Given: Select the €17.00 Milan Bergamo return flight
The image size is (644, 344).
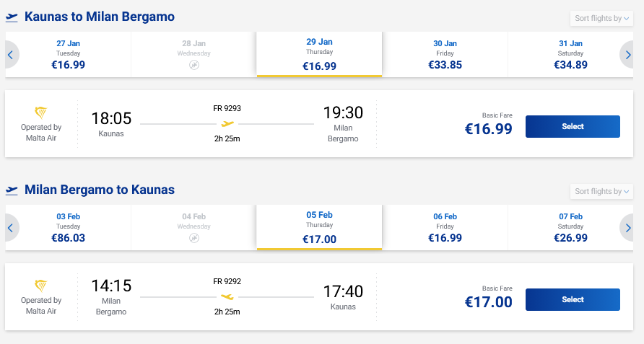Looking at the screenshot, I should click(573, 300).
